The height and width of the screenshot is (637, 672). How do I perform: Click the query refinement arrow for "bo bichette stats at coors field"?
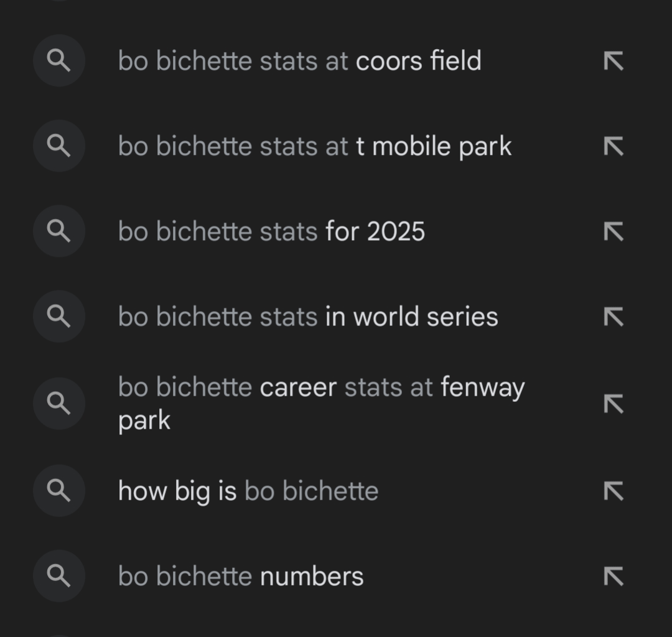613,60
